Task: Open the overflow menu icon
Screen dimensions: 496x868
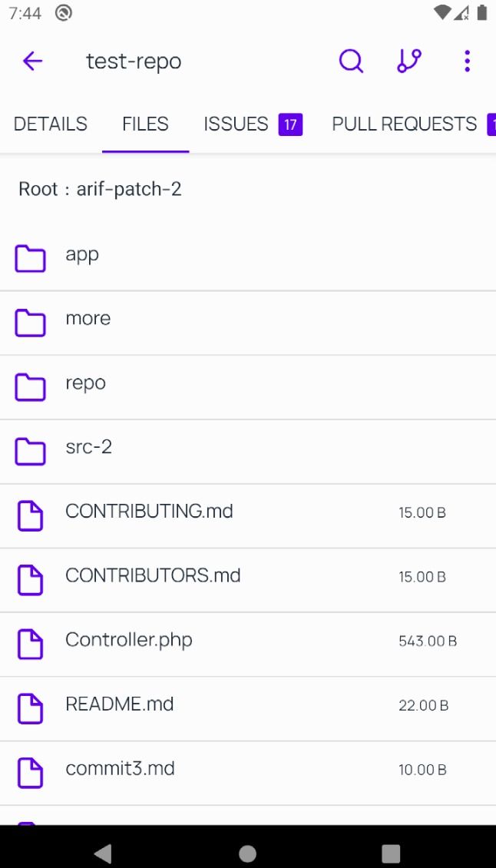Action: pos(466,61)
